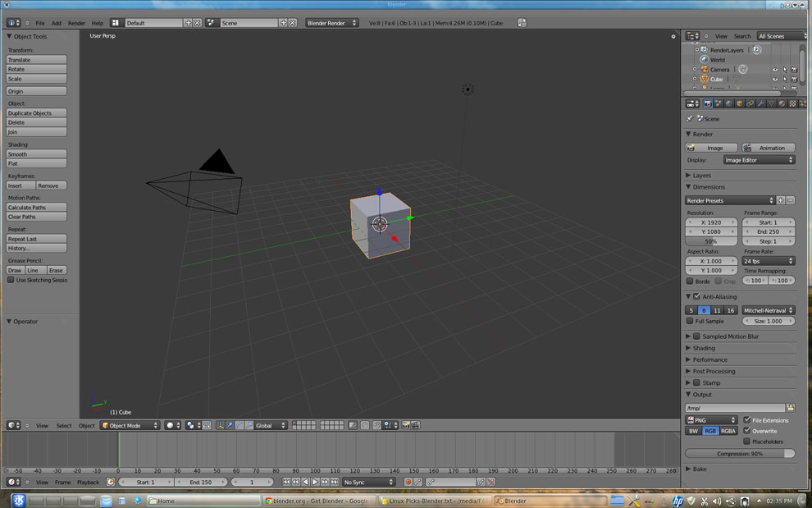
Task: Play the animation in reverse
Action: [x=306, y=482]
